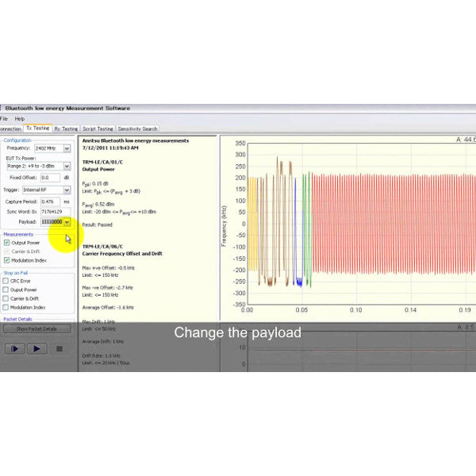Click the stop measurement icon
This screenshot has width=476, height=476.
click(x=58, y=348)
